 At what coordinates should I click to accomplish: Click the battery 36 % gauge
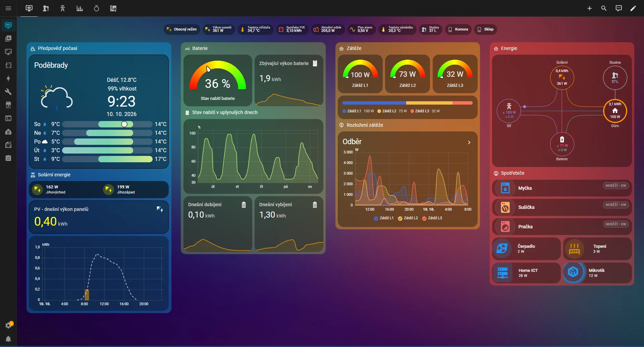coord(218,80)
